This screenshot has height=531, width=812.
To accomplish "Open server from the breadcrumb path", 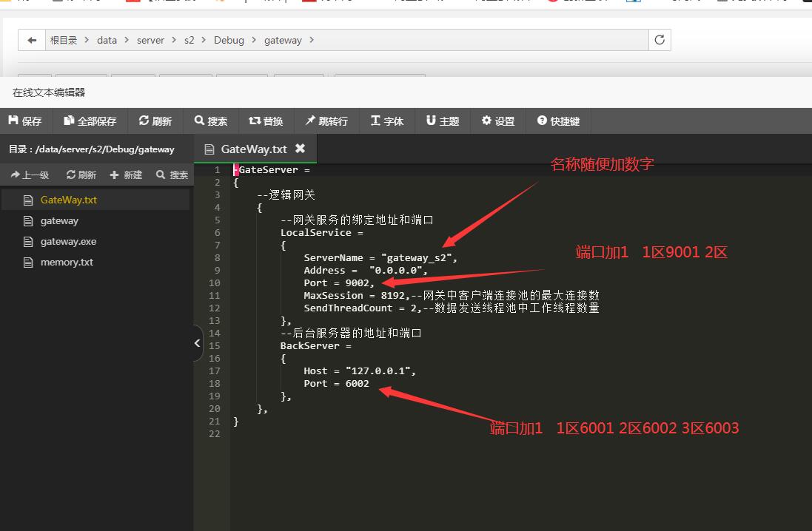I will [150, 40].
